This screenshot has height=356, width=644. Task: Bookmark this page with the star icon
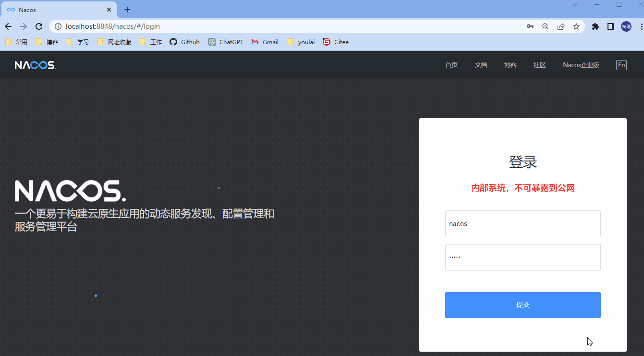[576, 26]
